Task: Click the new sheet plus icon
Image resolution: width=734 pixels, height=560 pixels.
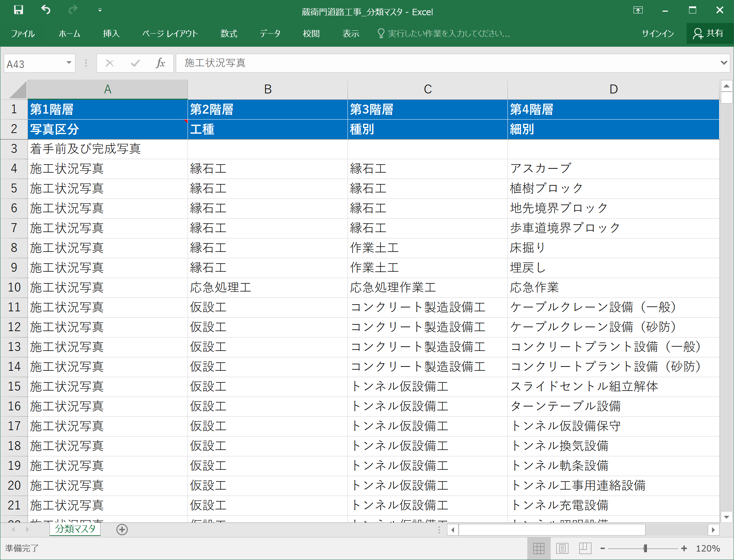Action: click(122, 530)
